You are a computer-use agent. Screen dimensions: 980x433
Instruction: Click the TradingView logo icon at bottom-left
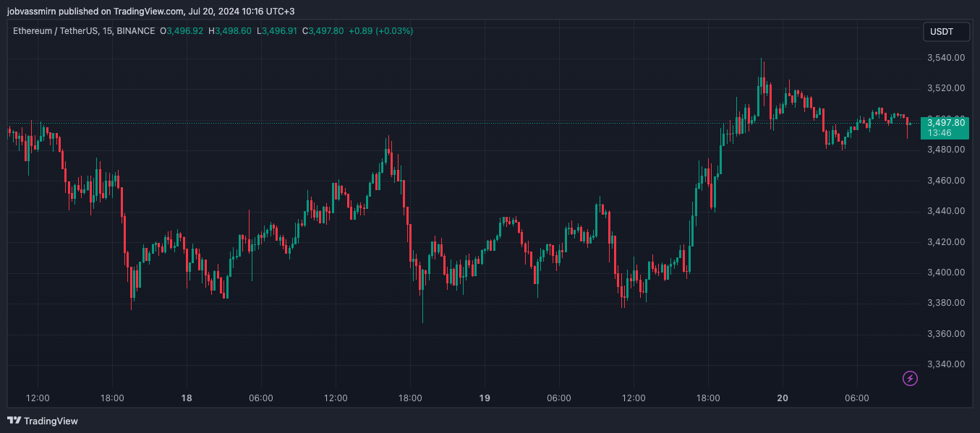pyautogui.click(x=14, y=421)
